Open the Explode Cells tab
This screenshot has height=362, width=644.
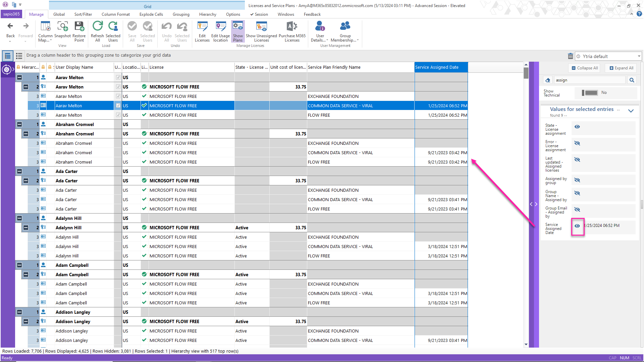pos(151,14)
